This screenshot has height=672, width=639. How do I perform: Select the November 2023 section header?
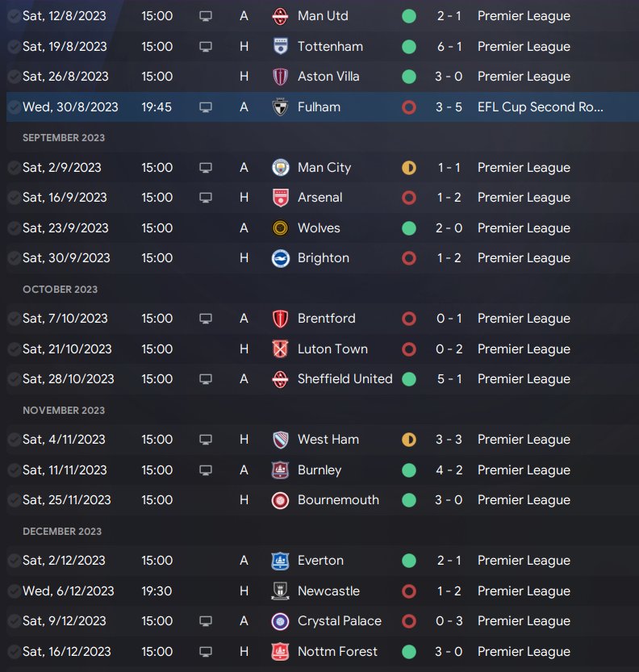coord(64,411)
